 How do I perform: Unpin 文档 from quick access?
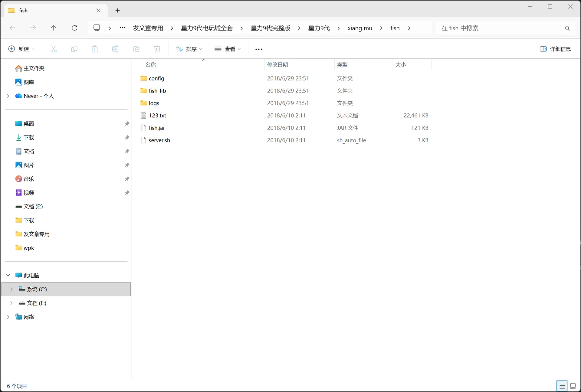point(127,151)
